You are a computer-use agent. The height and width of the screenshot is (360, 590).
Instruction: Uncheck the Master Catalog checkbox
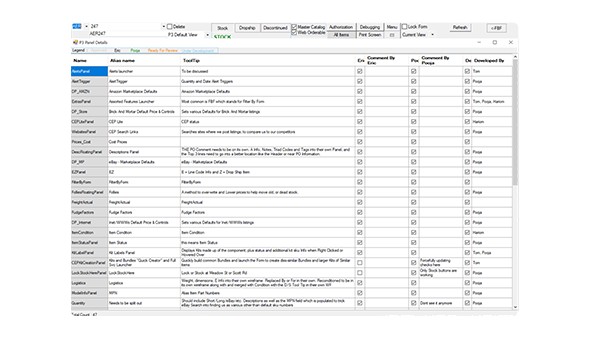tap(294, 27)
